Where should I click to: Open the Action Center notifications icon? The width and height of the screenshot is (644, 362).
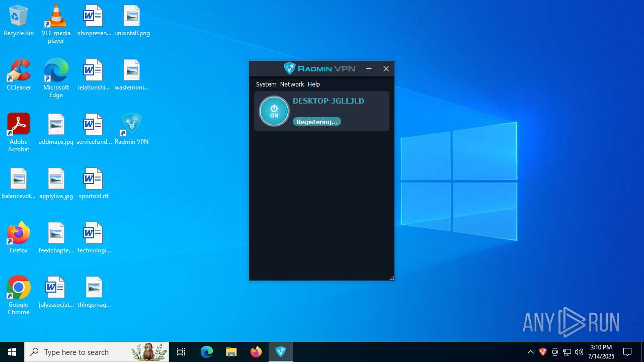(x=627, y=352)
